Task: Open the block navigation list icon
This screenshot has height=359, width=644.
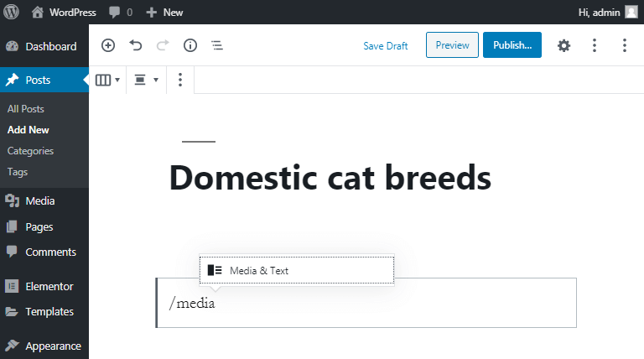Action: (217, 45)
